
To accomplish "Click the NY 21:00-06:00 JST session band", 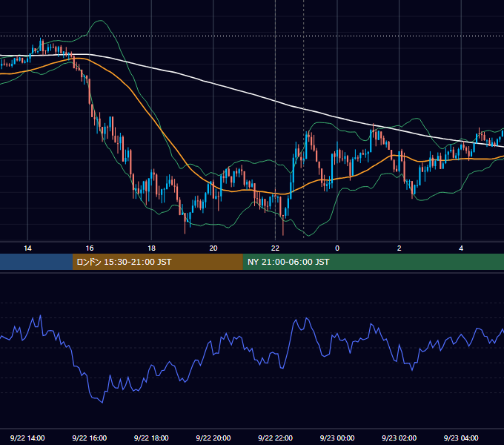I will (x=373, y=262).
